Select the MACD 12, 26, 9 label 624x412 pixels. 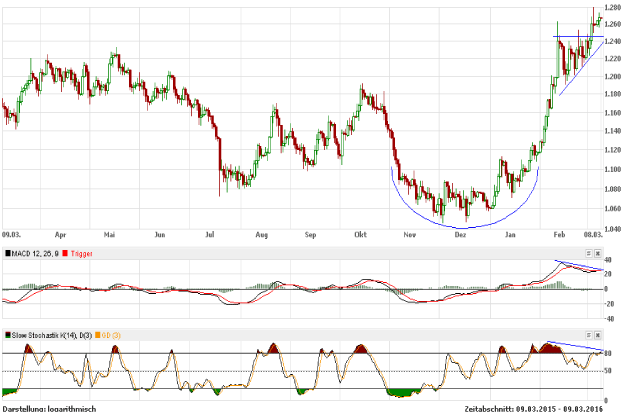click(x=35, y=254)
